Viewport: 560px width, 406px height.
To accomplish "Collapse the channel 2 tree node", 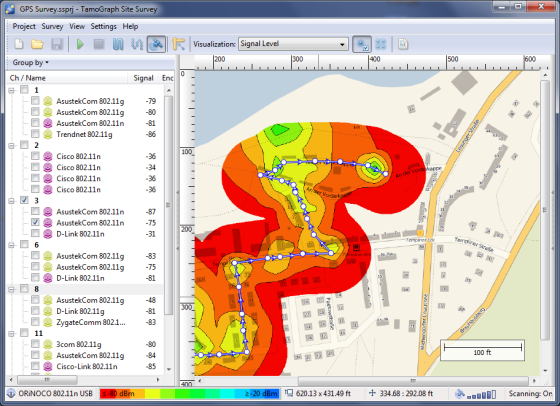I will pyautogui.click(x=11, y=146).
